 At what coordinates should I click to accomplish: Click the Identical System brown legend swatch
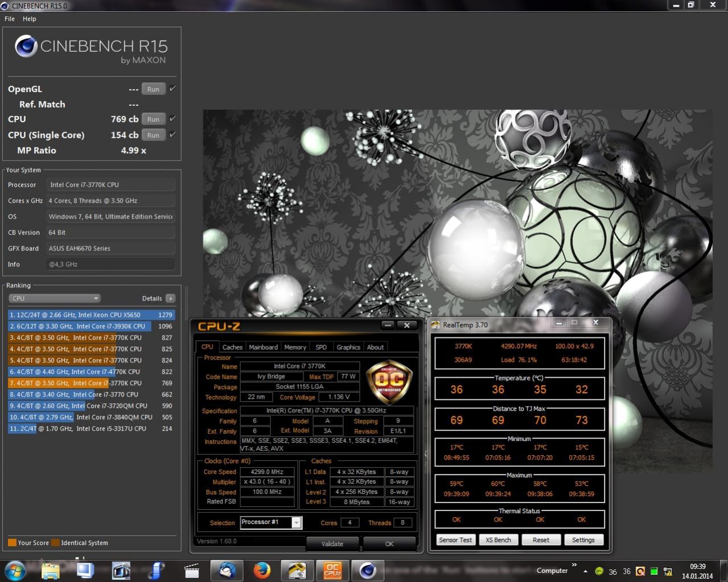(x=55, y=542)
